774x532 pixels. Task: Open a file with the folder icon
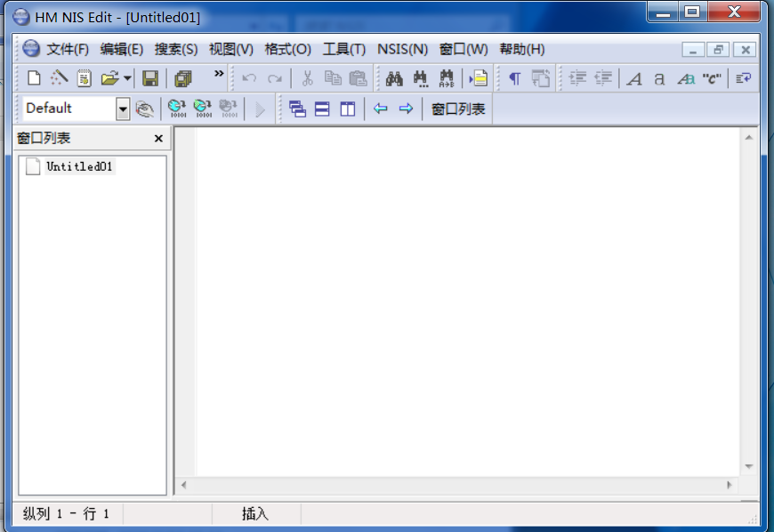[109, 78]
